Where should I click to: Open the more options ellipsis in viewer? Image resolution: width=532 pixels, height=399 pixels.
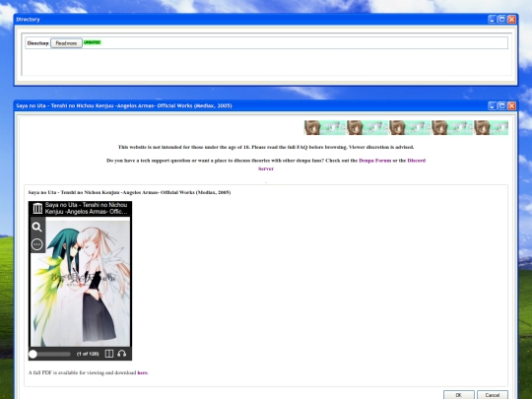pyautogui.click(x=37, y=244)
